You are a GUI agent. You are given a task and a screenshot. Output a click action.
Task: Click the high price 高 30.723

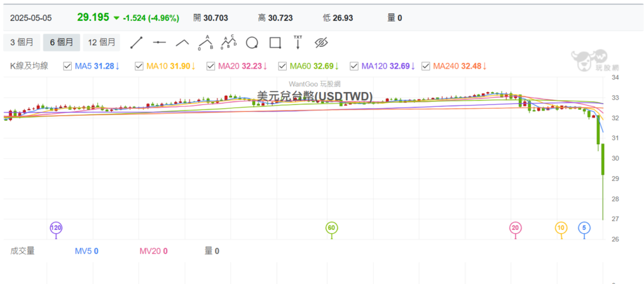275,18
